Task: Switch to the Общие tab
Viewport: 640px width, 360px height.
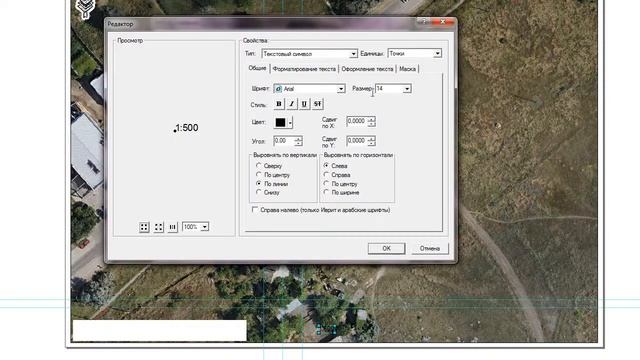Action: click(x=257, y=68)
